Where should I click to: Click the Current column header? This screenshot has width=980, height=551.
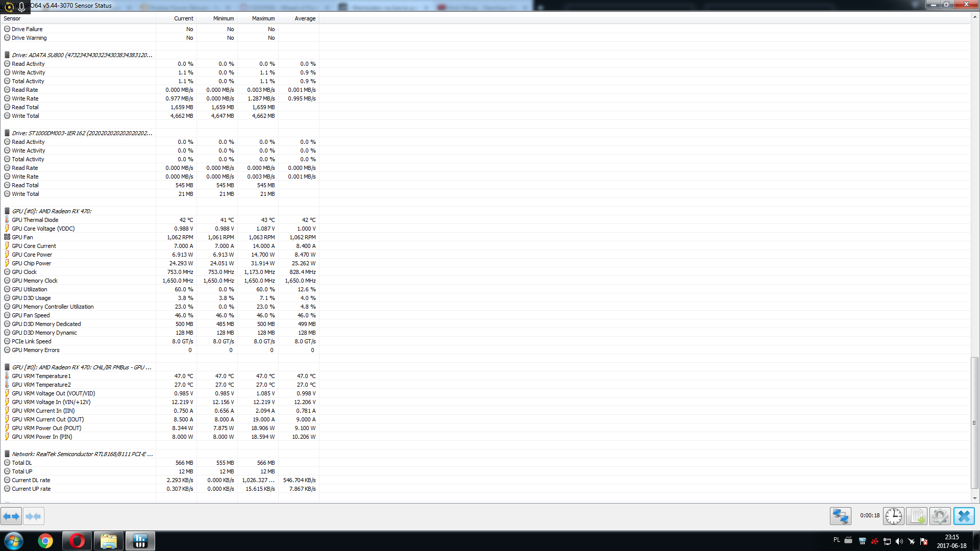click(x=176, y=18)
